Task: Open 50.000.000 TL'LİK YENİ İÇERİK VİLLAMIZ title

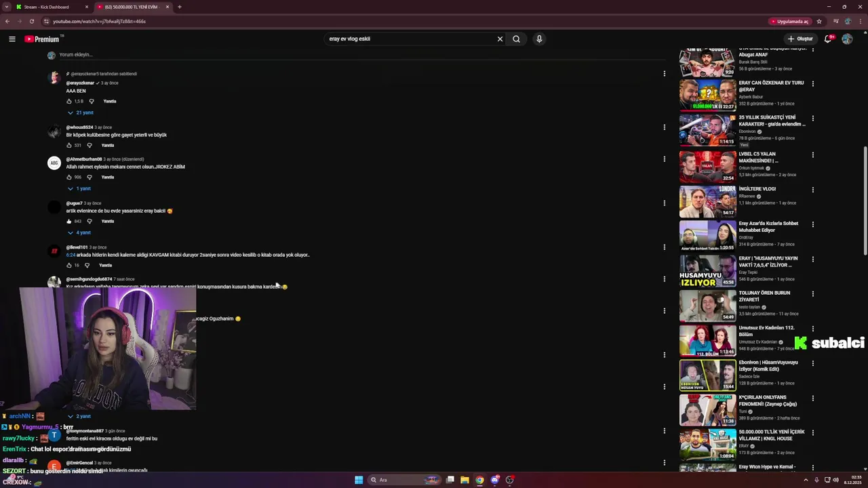Action: [772, 435]
